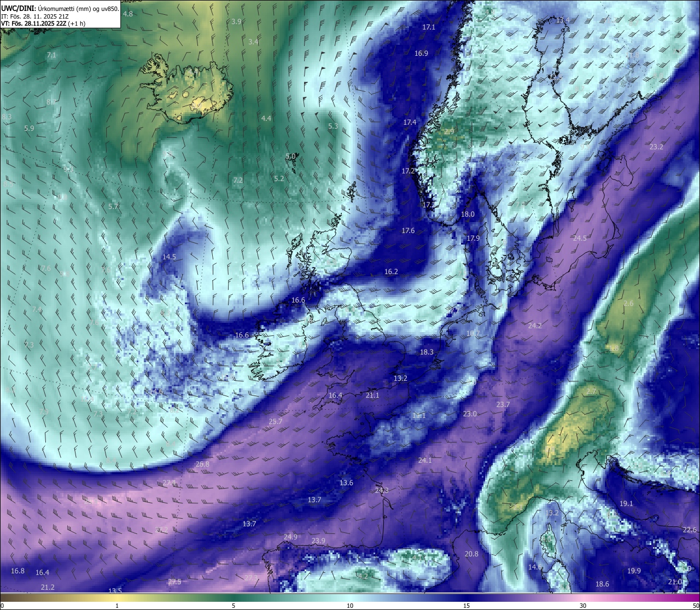
Task: Click the 26.8 value label
Action: click(x=202, y=464)
